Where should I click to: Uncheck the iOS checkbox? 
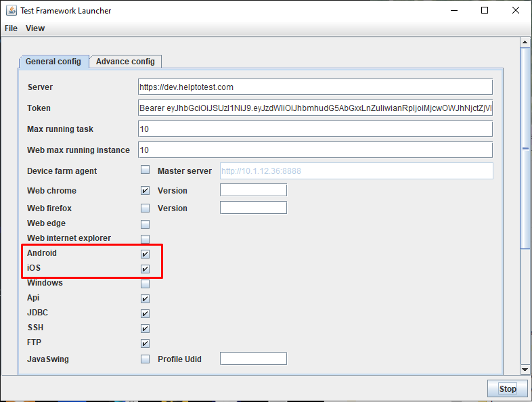click(x=146, y=269)
